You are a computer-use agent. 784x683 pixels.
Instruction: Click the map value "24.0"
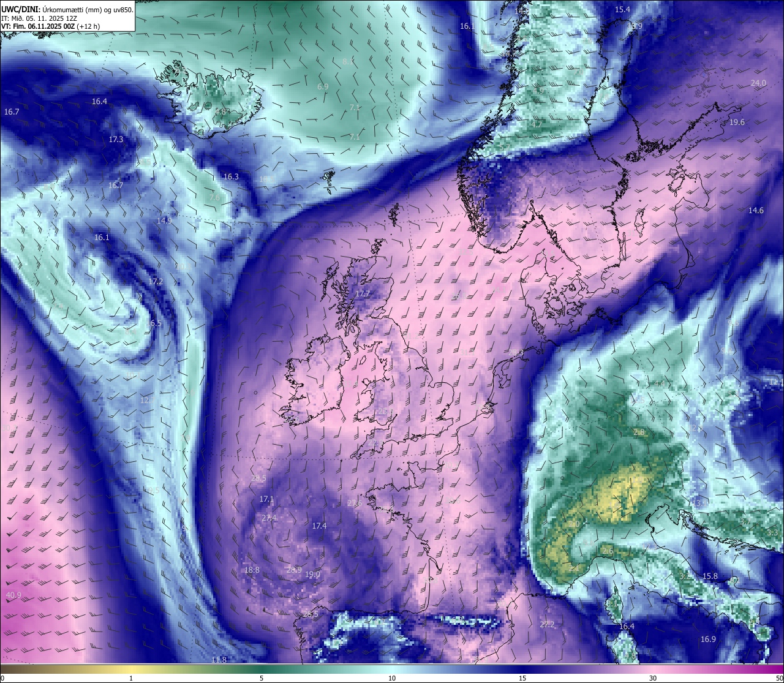758,83
